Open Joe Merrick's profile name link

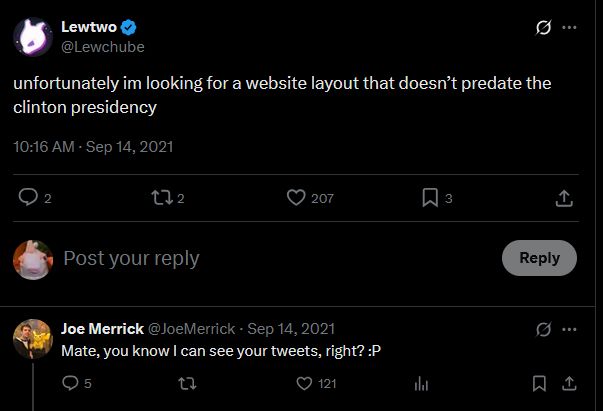pyautogui.click(x=102, y=329)
